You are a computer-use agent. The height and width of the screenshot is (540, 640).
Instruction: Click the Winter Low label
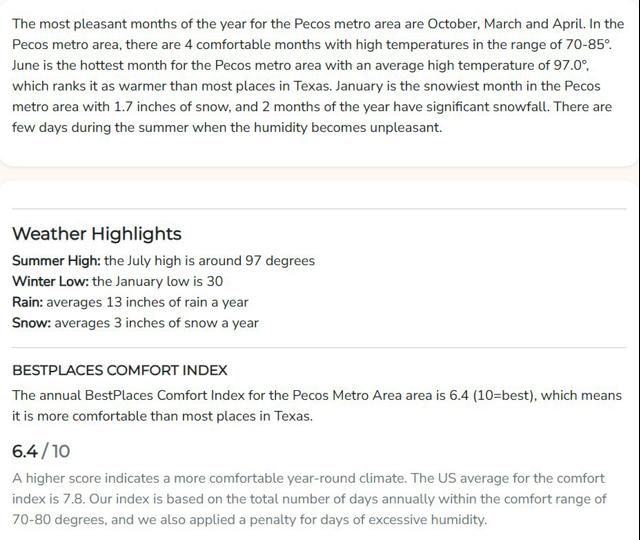pyautogui.click(x=50, y=281)
